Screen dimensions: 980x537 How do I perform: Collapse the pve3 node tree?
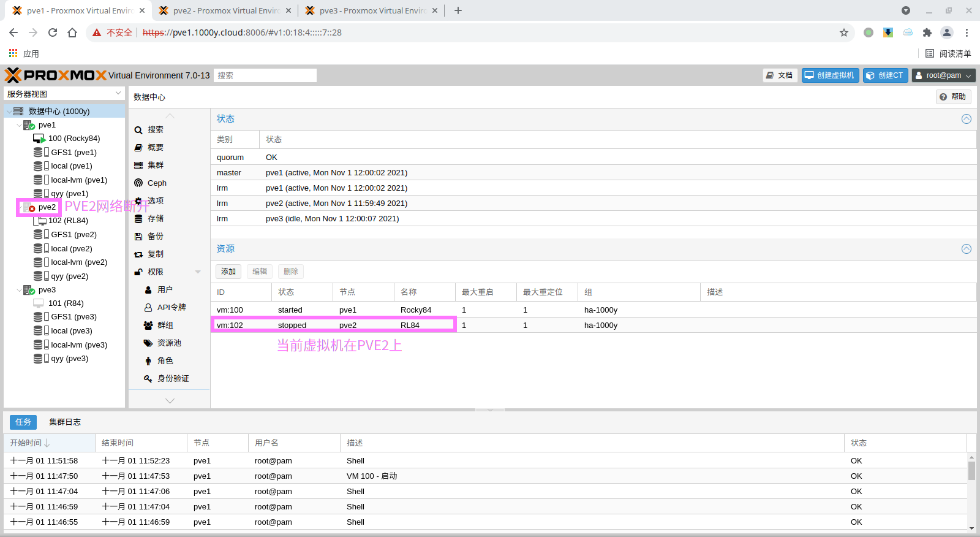coord(19,290)
